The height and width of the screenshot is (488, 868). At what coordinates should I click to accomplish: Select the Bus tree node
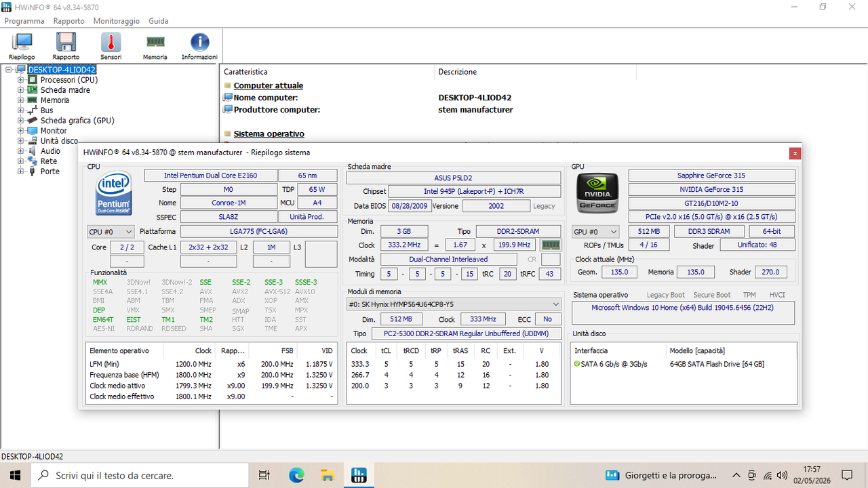(x=47, y=110)
